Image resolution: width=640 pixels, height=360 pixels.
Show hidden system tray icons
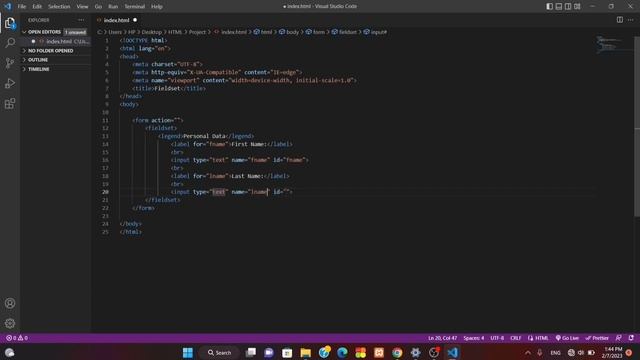[x=528, y=353]
